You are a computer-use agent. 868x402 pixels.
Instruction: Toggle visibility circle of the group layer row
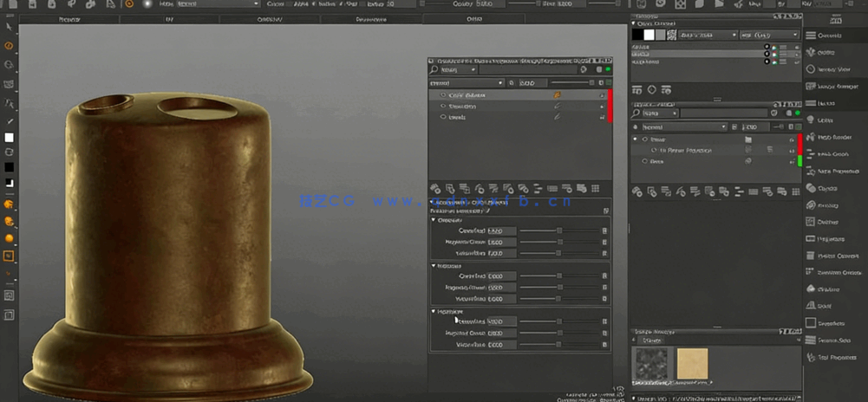(644, 139)
